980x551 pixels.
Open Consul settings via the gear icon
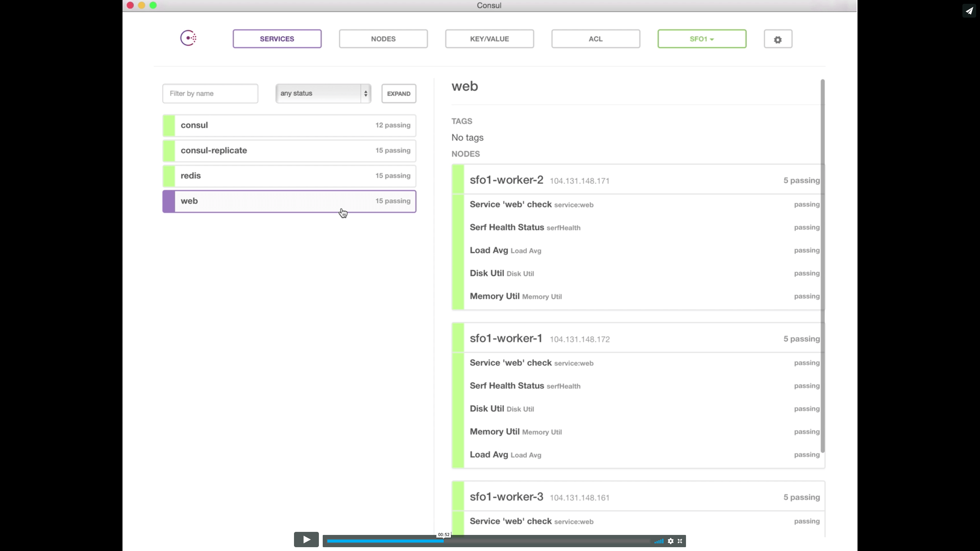click(778, 39)
